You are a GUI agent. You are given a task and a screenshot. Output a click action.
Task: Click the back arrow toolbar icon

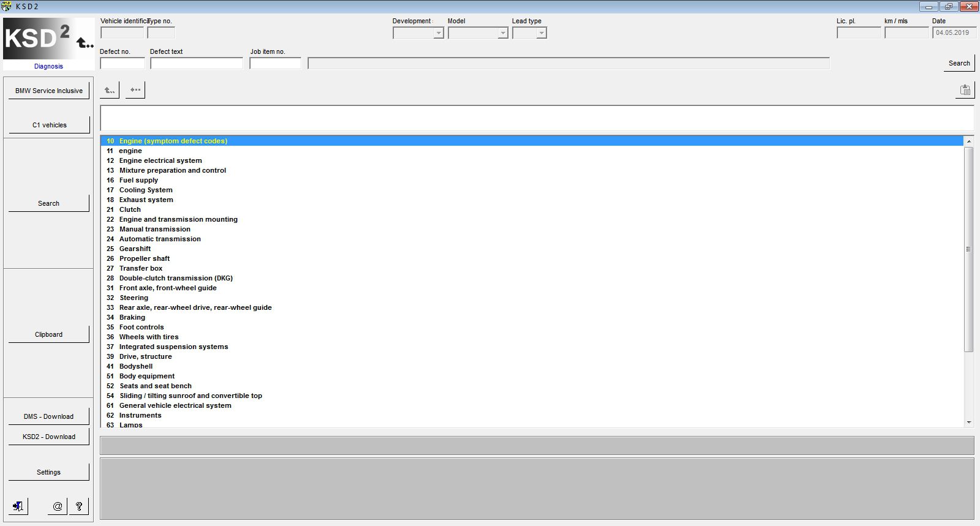click(135, 90)
